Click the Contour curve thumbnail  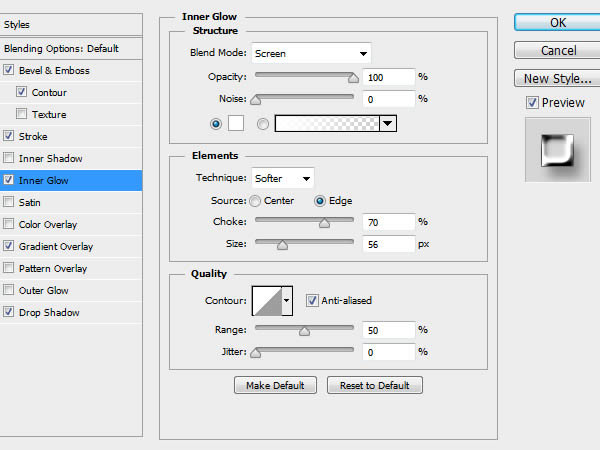pos(267,301)
